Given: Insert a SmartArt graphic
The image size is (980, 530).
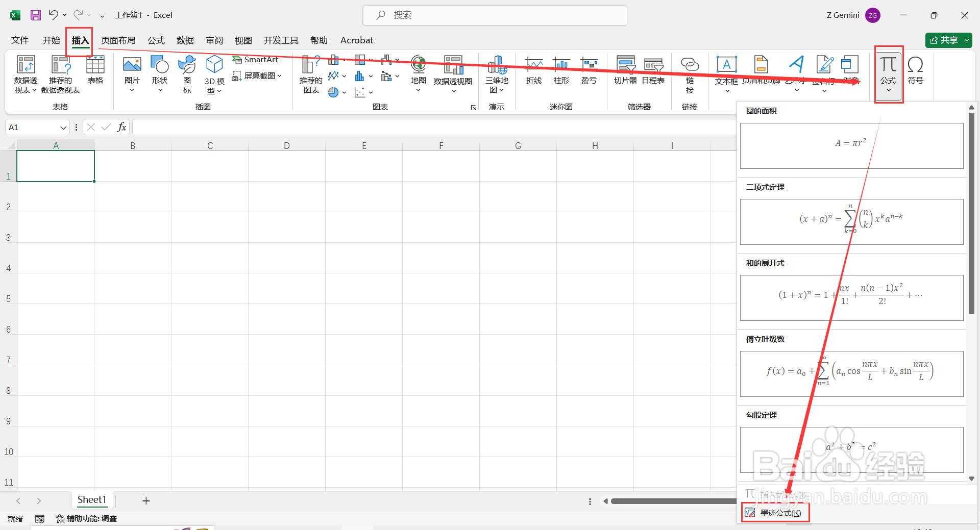Looking at the screenshot, I should [x=255, y=60].
